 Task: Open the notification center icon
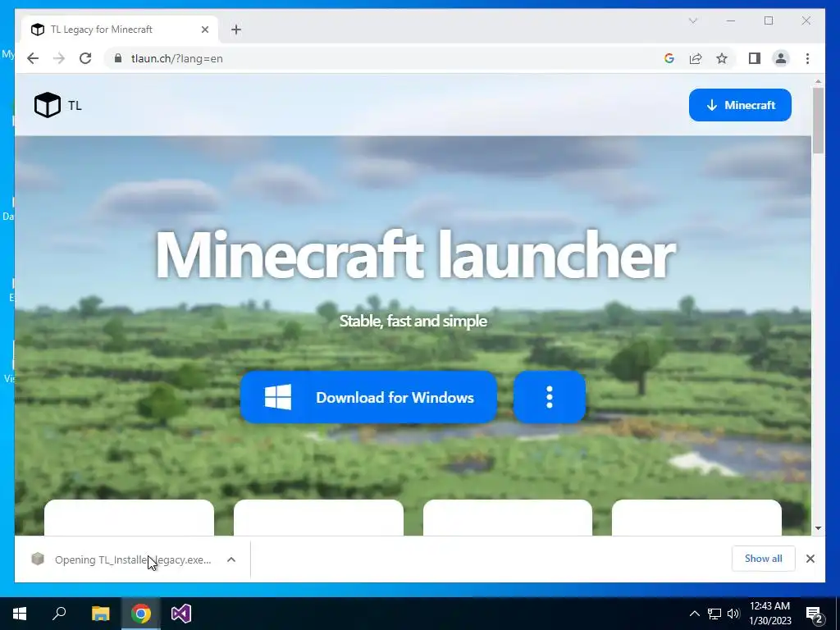[x=815, y=614]
